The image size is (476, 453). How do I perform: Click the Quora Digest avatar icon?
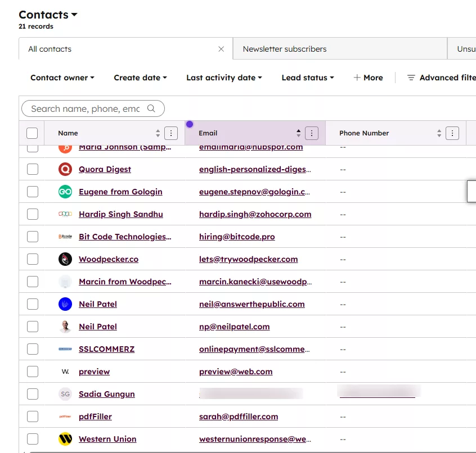tap(65, 169)
